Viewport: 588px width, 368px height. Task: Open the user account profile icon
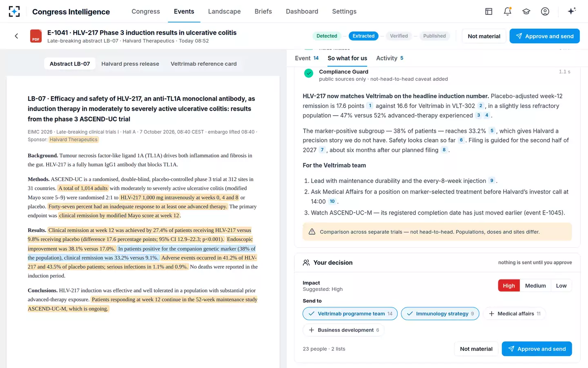(x=545, y=11)
